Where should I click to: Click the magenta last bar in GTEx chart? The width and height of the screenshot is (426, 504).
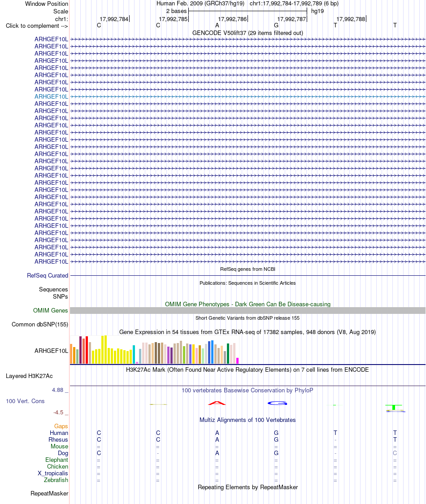click(238, 361)
